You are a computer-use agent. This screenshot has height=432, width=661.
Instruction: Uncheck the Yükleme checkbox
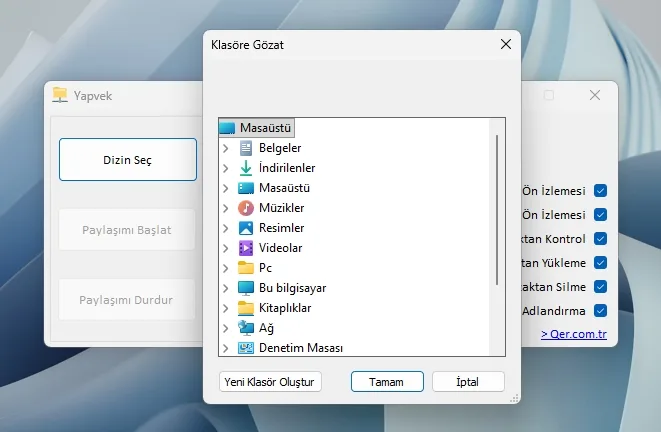[601, 263]
